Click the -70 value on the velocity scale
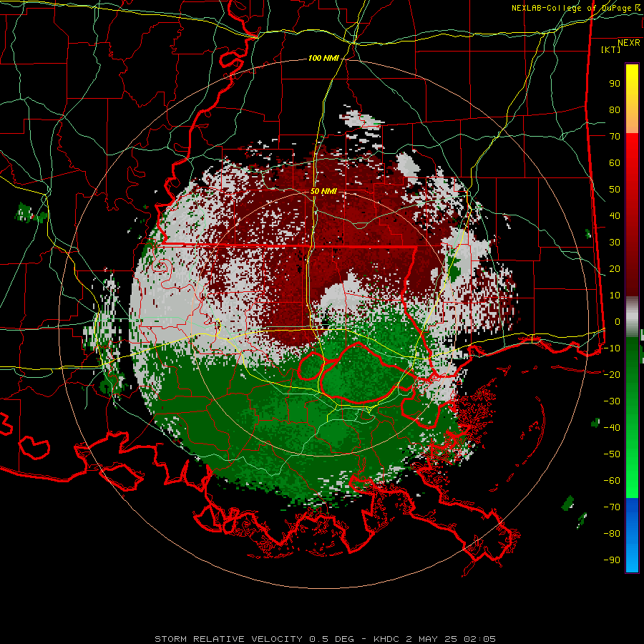The image size is (644, 644). point(612,507)
